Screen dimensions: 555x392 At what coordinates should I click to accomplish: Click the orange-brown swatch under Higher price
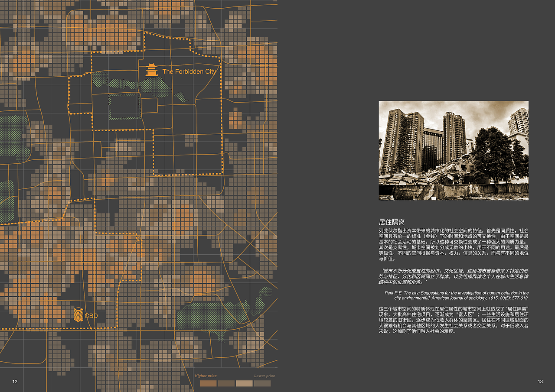click(x=208, y=383)
